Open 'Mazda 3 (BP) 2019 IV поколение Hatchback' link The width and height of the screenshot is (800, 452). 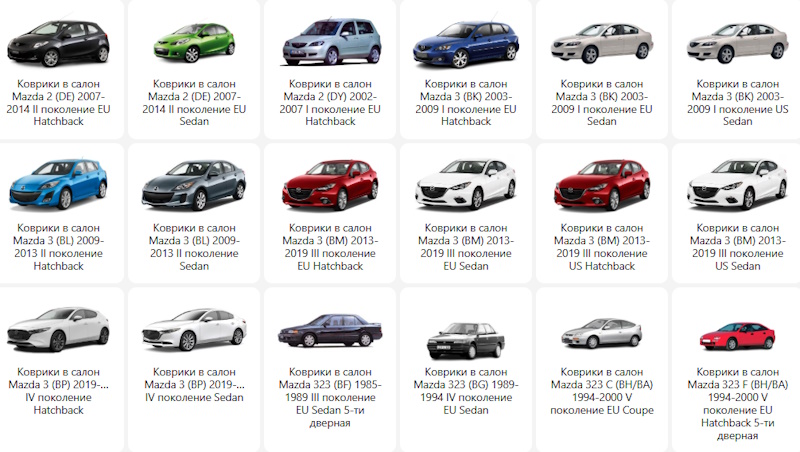pyautogui.click(x=58, y=391)
